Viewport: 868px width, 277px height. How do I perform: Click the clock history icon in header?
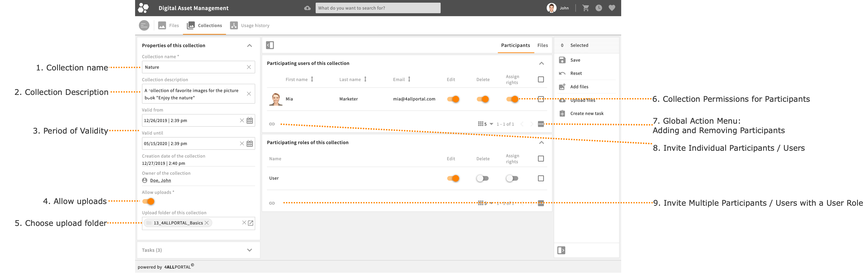tap(599, 8)
